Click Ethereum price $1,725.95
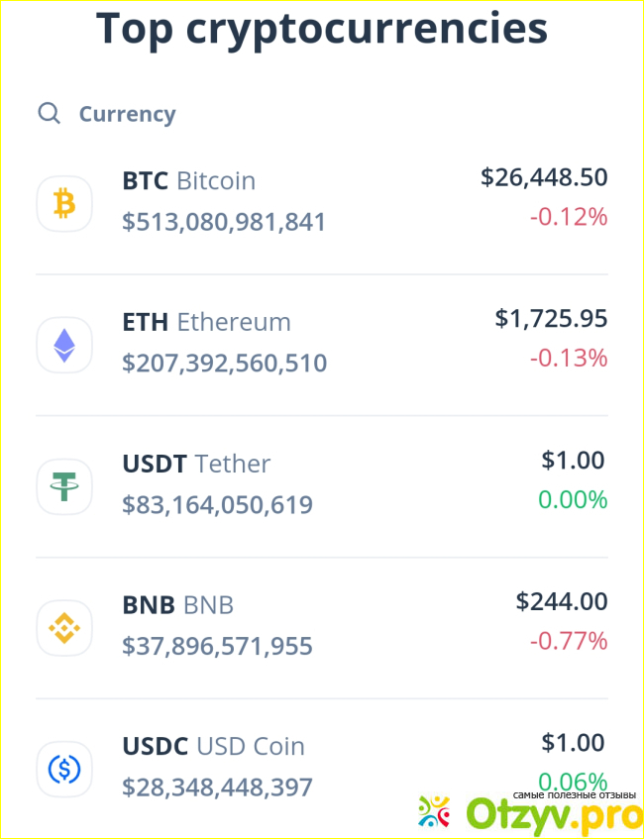 pyautogui.click(x=551, y=318)
